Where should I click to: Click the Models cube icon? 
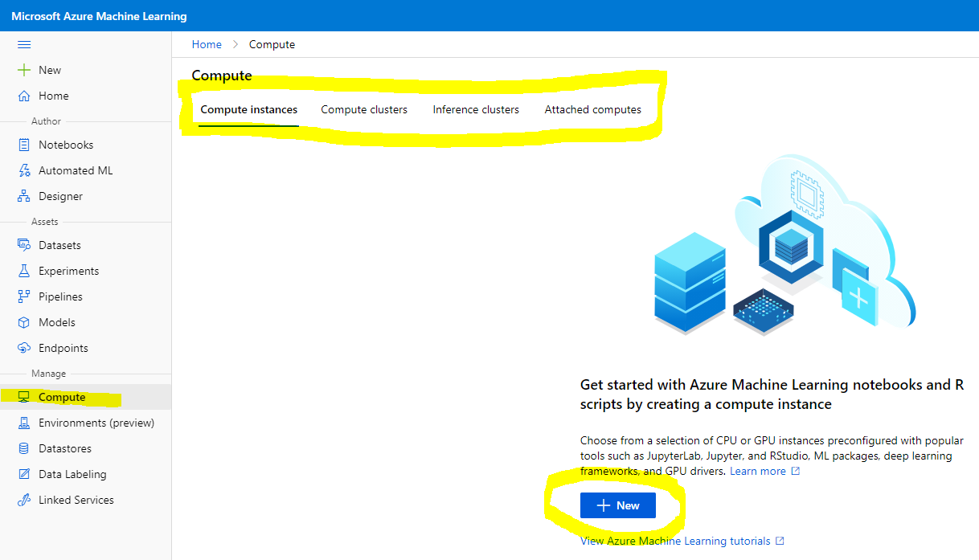point(24,322)
